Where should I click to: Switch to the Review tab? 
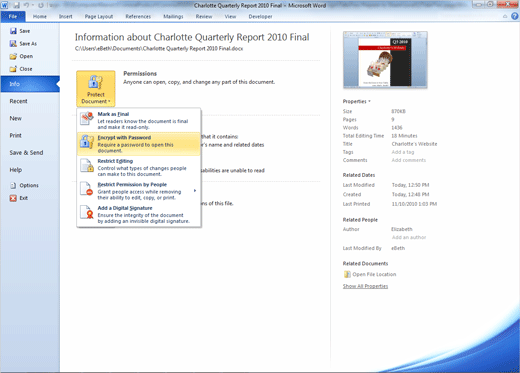click(x=204, y=16)
